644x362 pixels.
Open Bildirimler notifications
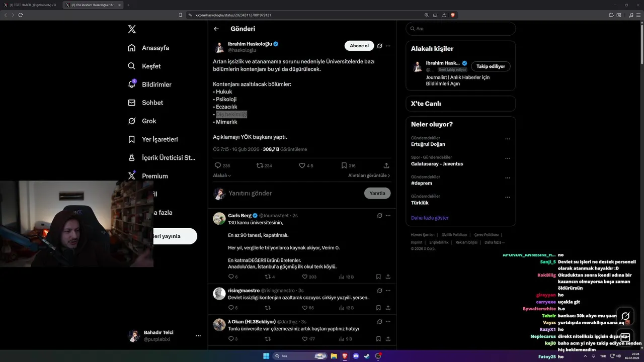point(149,84)
